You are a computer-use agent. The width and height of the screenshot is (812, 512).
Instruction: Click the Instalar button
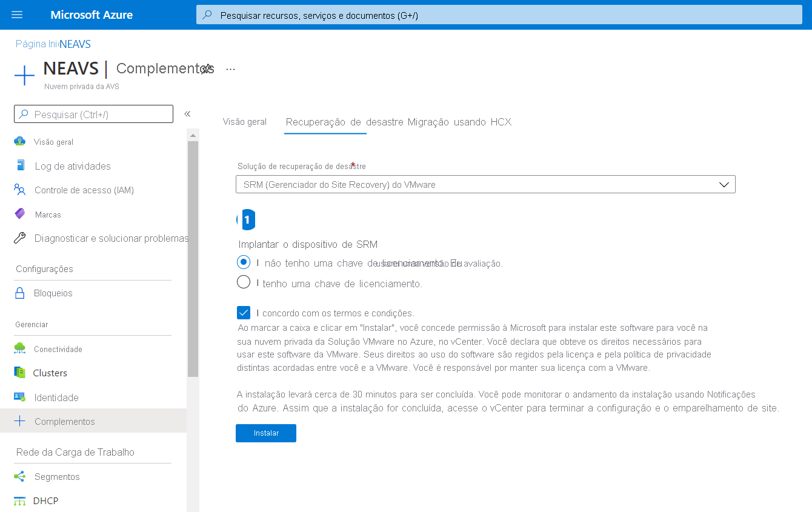coord(266,433)
